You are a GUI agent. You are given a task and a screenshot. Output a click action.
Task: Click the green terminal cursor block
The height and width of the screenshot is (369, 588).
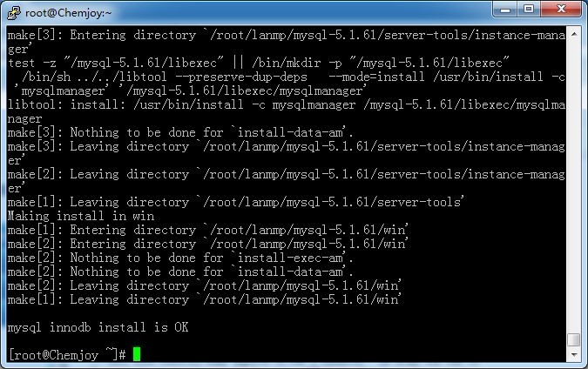(x=136, y=354)
